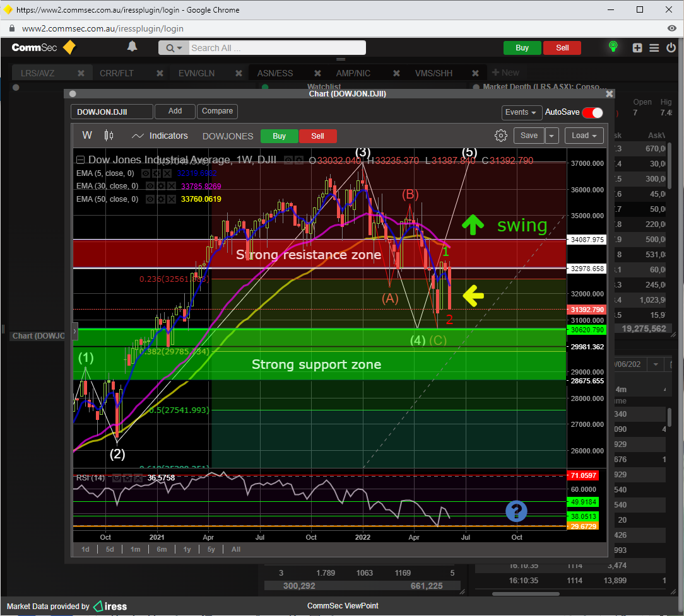Open settings gear for EMA (30, close, 0)
The width and height of the screenshot is (684, 616).
pos(162,186)
